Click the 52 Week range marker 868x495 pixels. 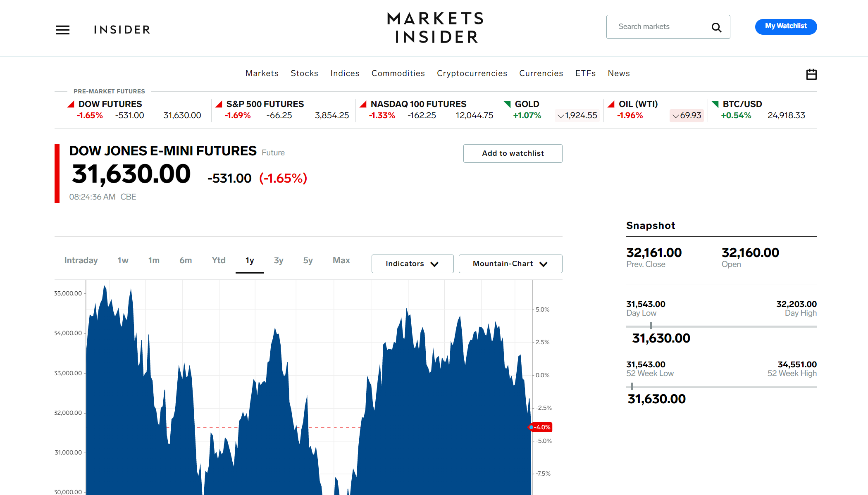coord(632,387)
